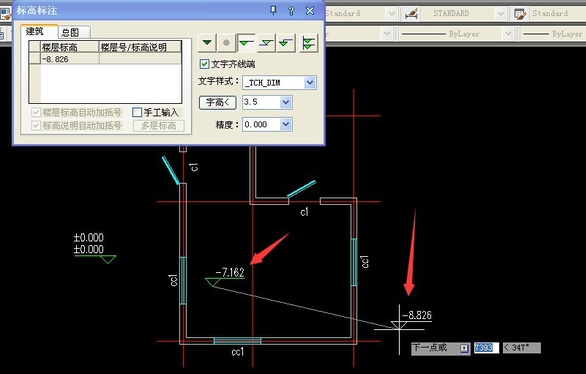Click the 楼层标高 column header

(70, 47)
